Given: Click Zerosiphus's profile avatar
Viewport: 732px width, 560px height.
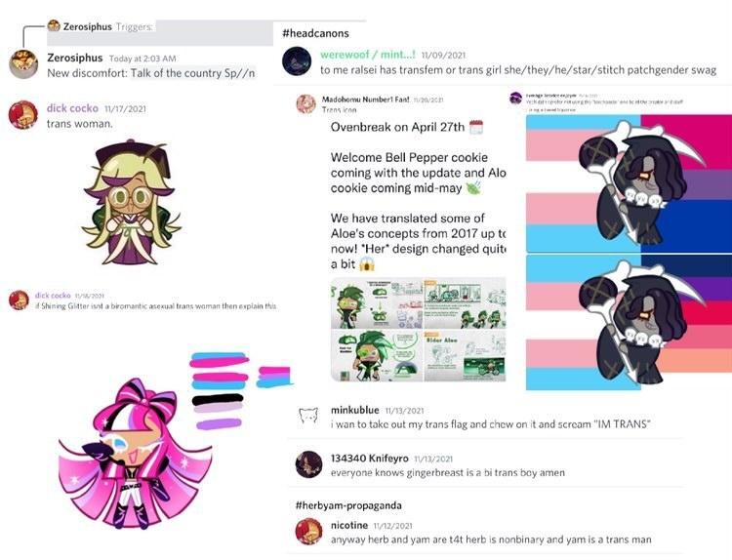Looking at the screenshot, I should 23,64.
